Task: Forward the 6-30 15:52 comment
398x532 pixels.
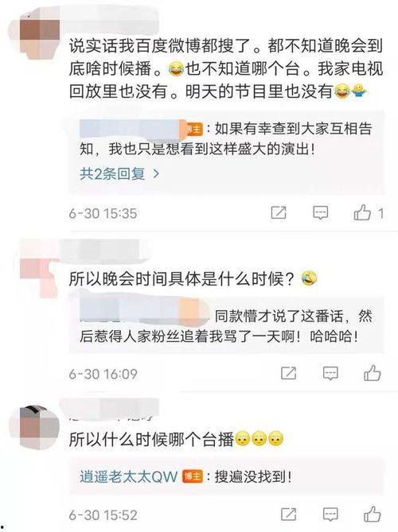Action: (x=288, y=514)
